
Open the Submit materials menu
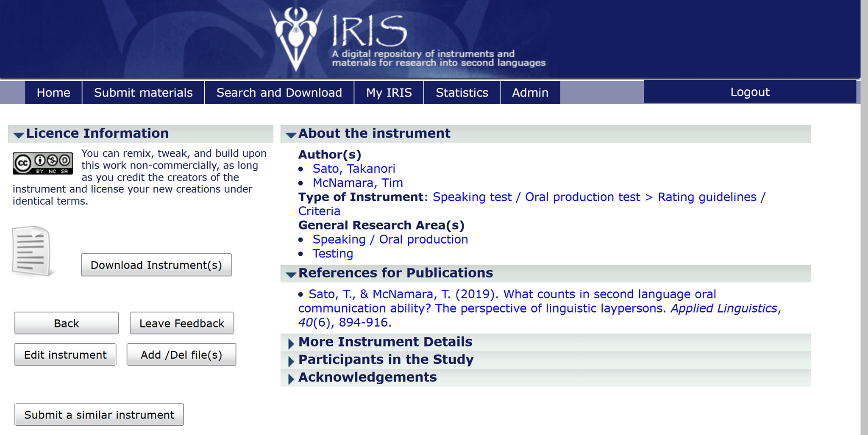tap(143, 92)
